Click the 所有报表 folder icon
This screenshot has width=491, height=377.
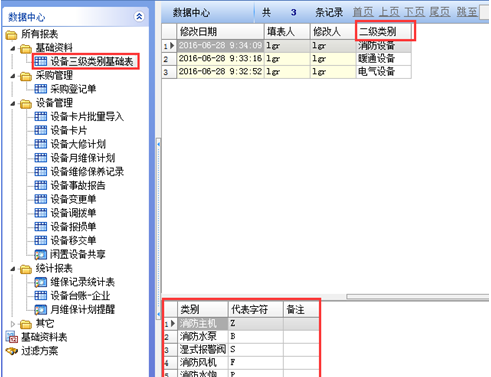[11, 35]
